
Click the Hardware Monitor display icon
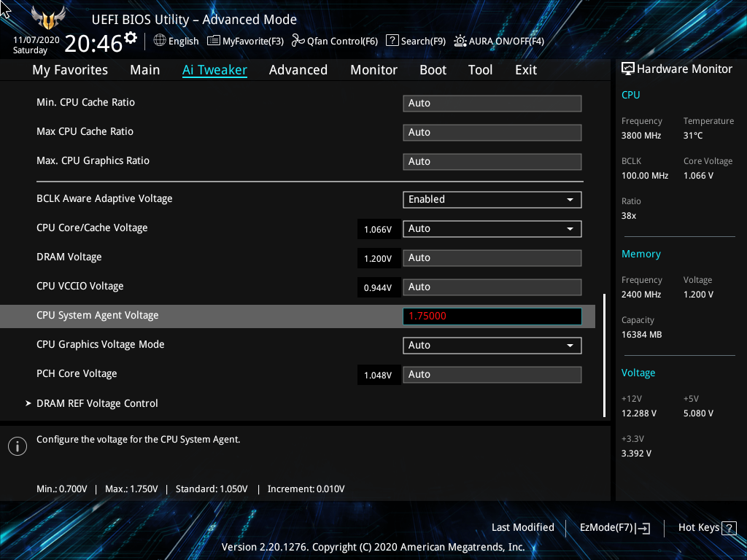click(628, 69)
